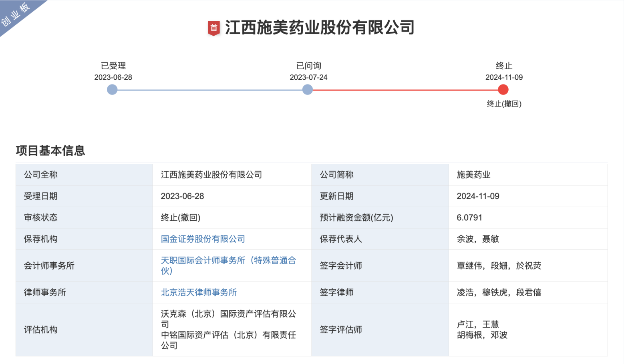Click the 项目基本信息 section heading
624x364 pixels.
point(50,151)
